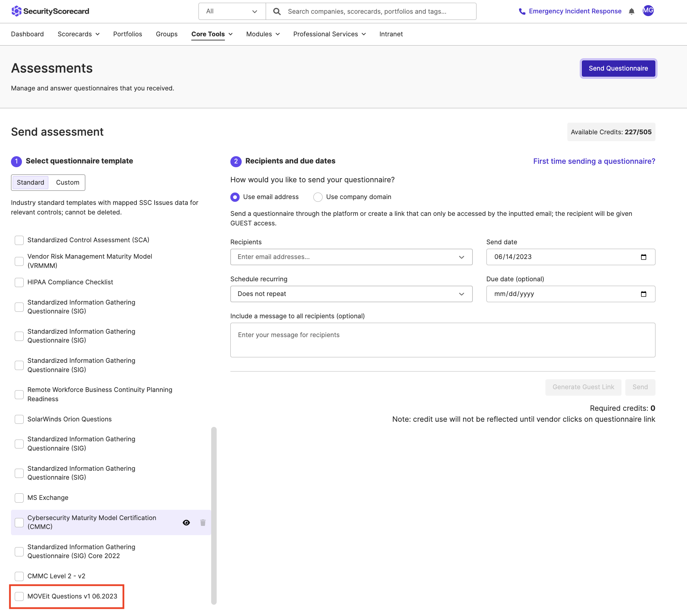Click the trash icon on the CMMC row
The image size is (687, 616).
[x=203, y=522]
